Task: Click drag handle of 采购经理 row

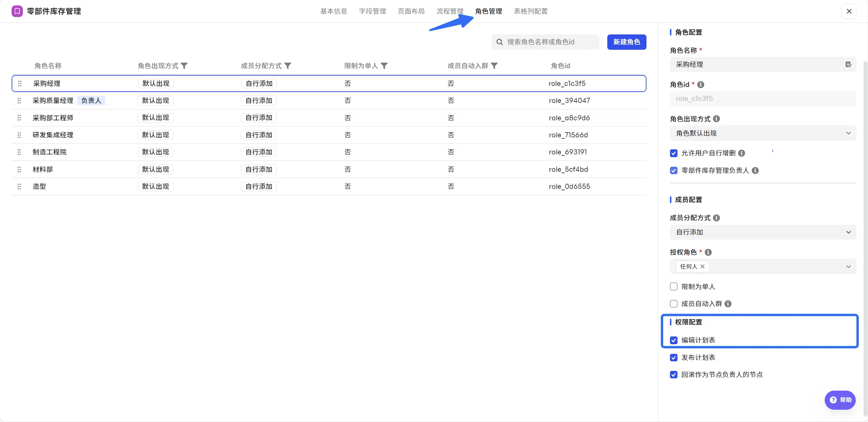Action: 20,84
